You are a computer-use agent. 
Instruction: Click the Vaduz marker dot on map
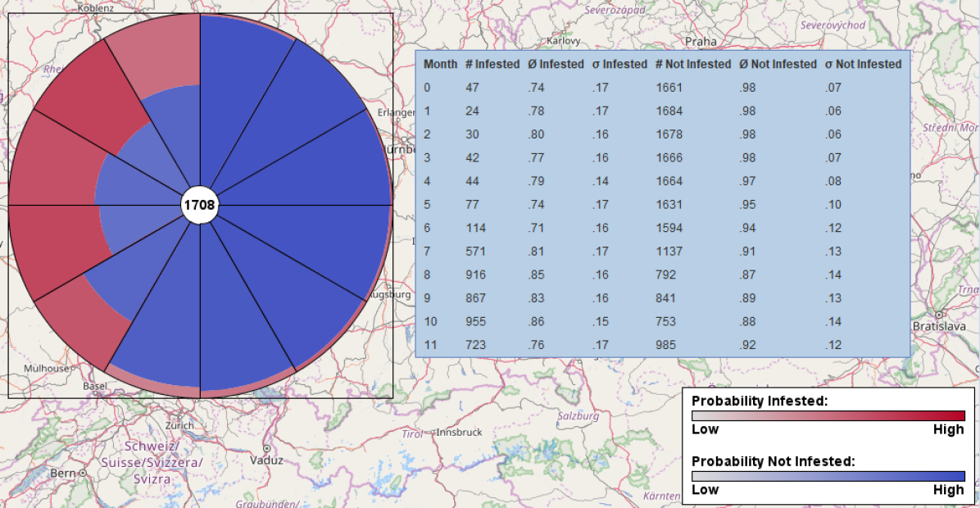tap(266, 448)
